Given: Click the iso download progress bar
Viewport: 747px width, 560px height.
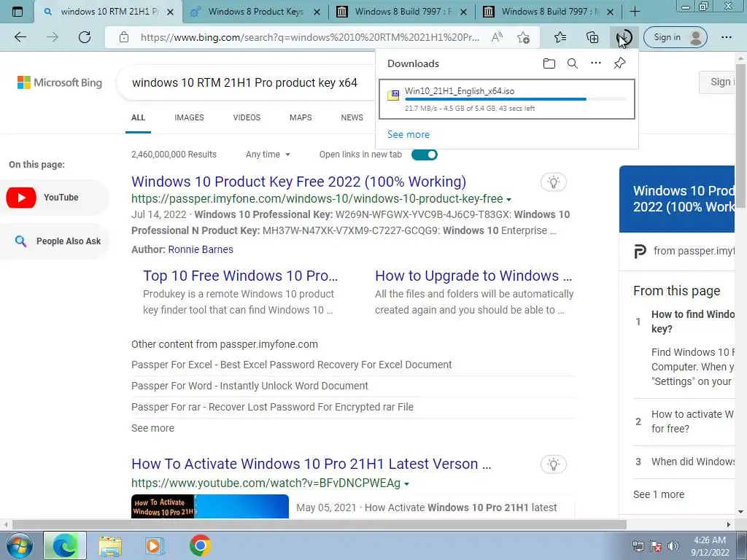Looking at the screenshot, I should [515, 99].
